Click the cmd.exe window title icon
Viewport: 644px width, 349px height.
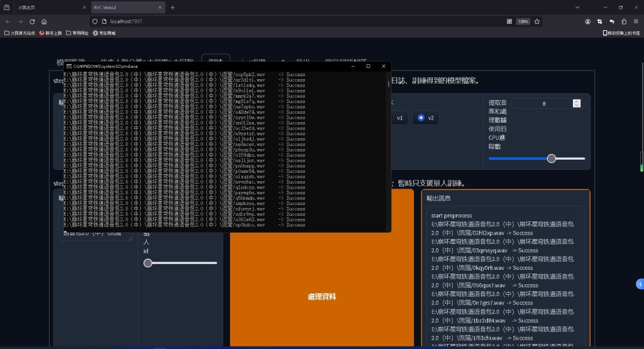point(69,66)
